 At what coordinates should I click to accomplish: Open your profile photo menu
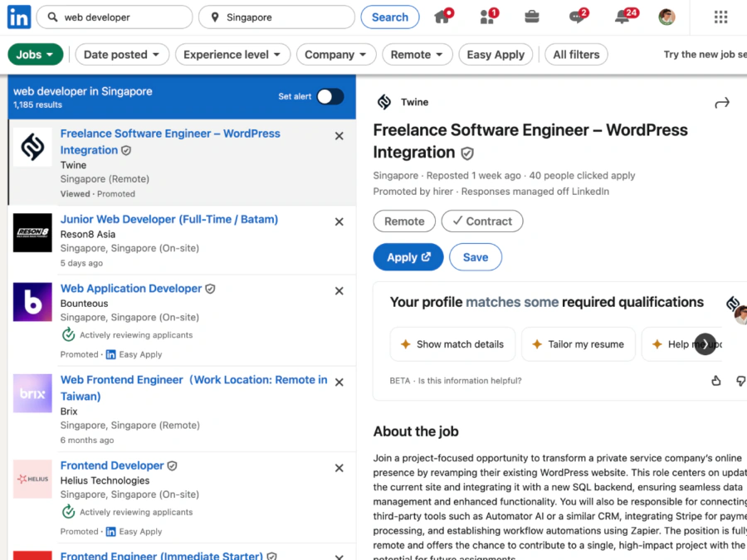666,17
